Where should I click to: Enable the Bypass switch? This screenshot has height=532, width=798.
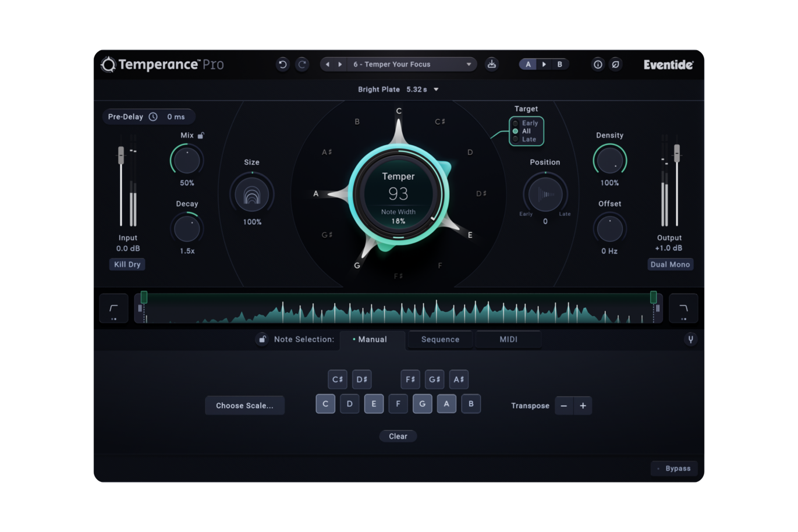[673, 469]
